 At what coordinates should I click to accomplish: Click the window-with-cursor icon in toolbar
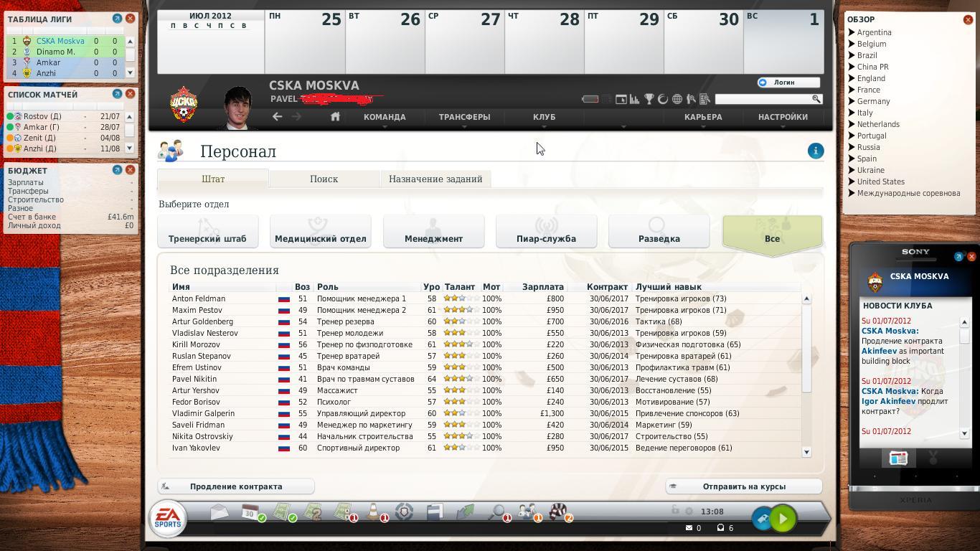(621, 99)
